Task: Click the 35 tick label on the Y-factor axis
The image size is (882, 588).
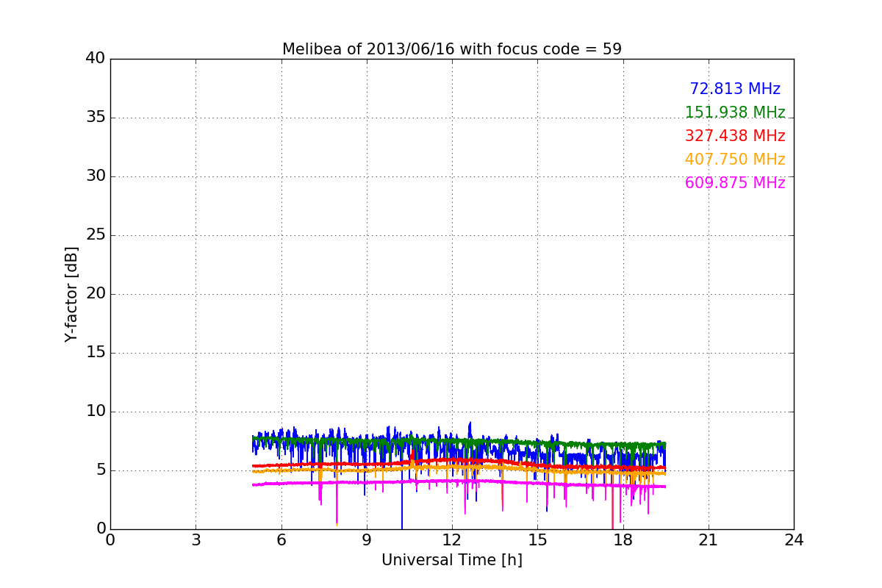Action: [x=95, y=118]
